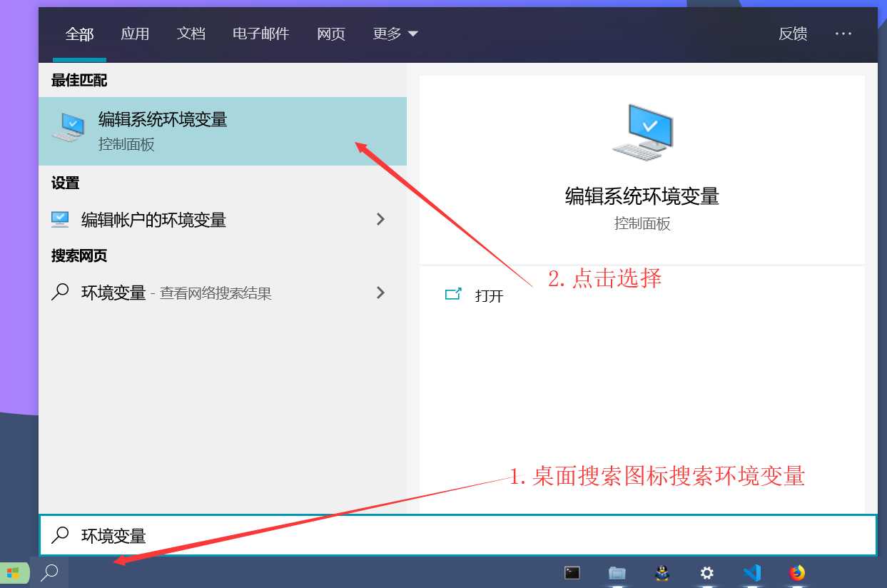Viewport: 887px width, 588px height.
Task: Open the Windows Start button
Action: [x=14, y=573]
